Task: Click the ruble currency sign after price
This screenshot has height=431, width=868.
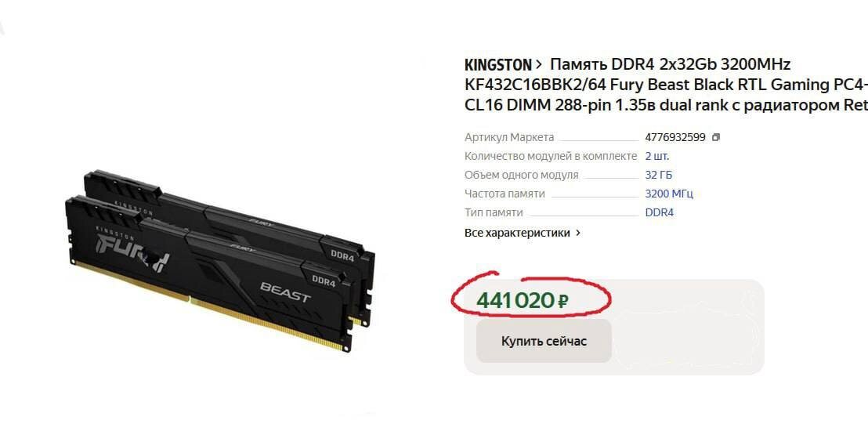Action: (x=563, y=302)
